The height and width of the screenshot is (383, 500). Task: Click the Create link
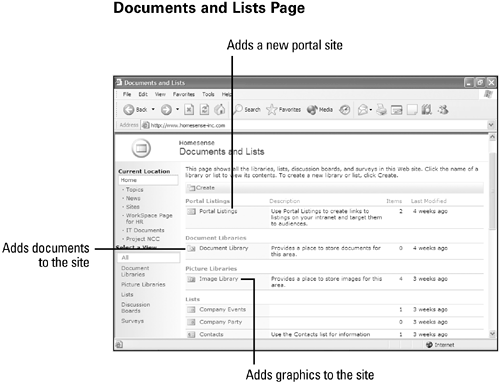[x=205, y=188]
